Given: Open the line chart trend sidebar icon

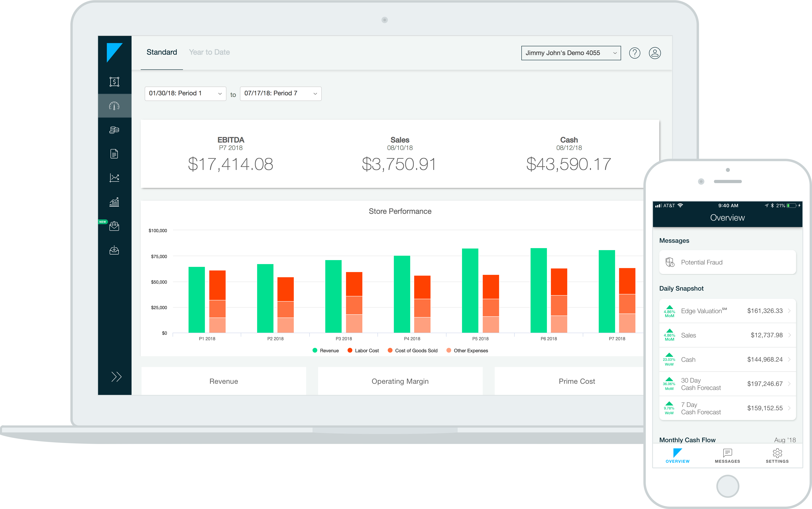Looking at the screenshot, I should click(114, 178).
